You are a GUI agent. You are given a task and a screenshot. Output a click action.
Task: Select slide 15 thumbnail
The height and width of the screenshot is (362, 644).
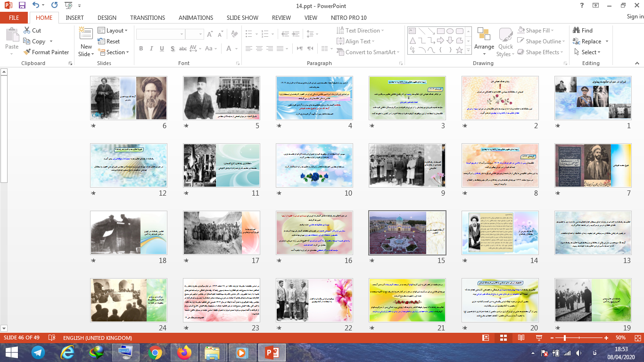(x=407, y=233)
